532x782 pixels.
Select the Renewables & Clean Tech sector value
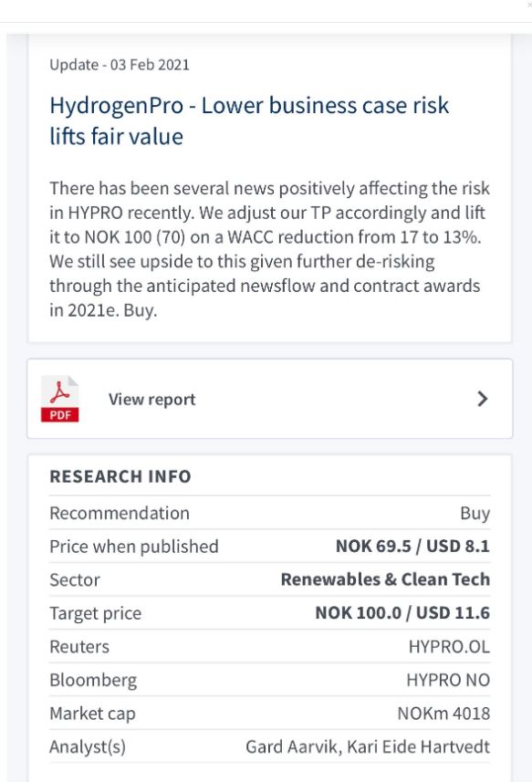pyautogui.click(x=385, y=579)
